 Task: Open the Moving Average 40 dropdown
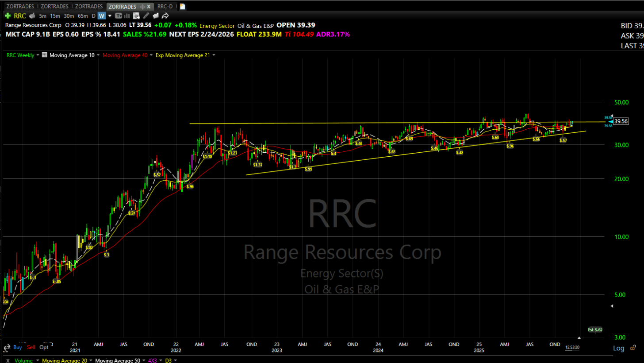pyautogui.click(x=151, y=55)
